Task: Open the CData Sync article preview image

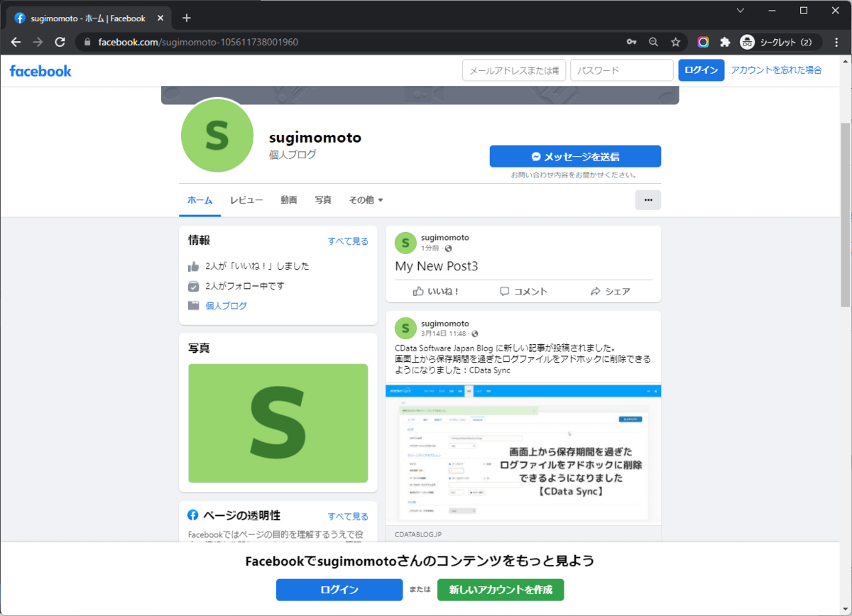Action: tap(523, 455)
